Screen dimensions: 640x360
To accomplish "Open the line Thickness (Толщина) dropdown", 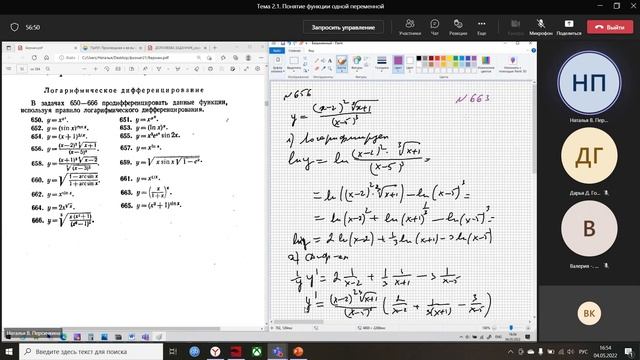I will coord(382,64).
